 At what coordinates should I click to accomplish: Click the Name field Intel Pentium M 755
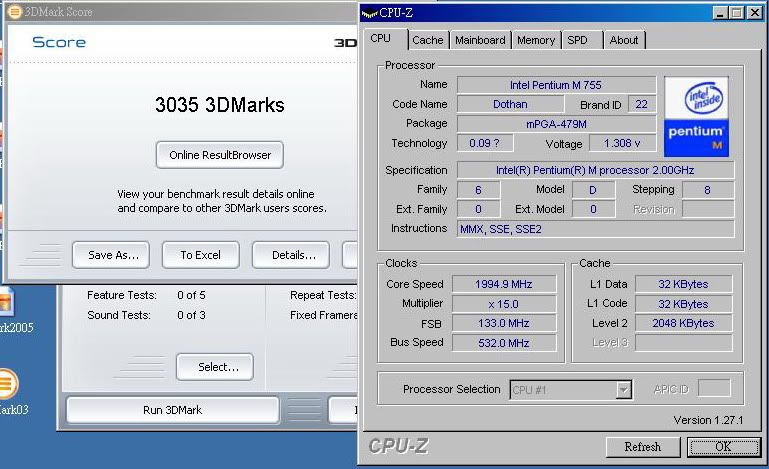[556, 85]
